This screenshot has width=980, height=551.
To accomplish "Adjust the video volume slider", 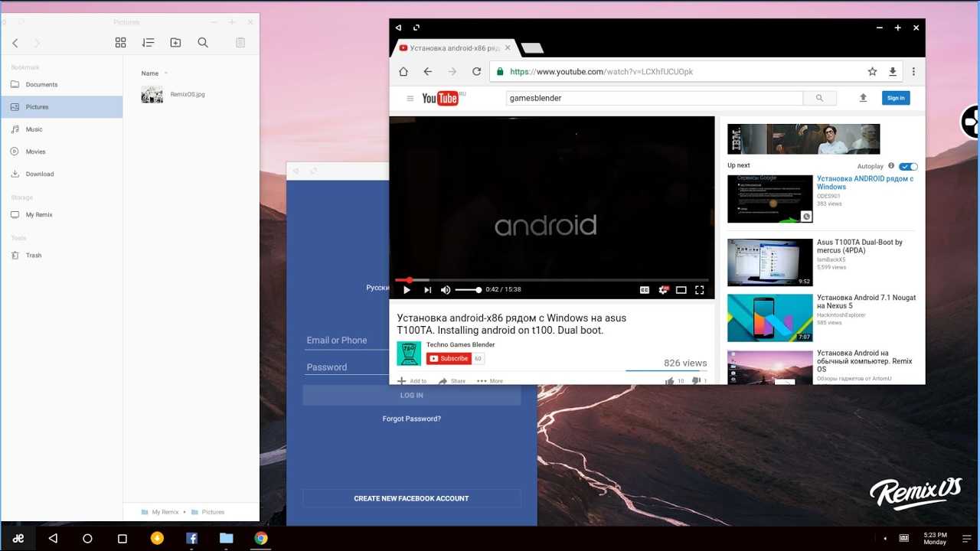I will pyautogui.click(x=468, y=290).
